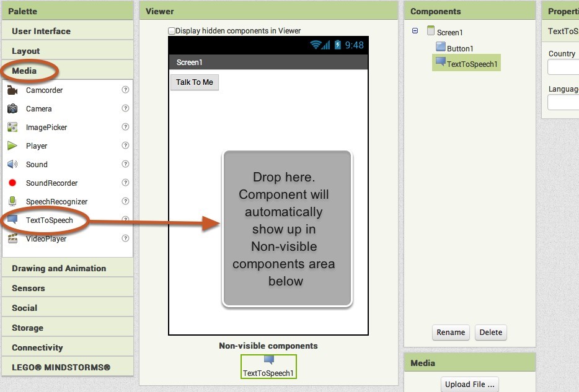Viewport: 579px width, 392px height.
Task: Click the Country property input field
Action: pyautogui.click(x=564, y=67)
